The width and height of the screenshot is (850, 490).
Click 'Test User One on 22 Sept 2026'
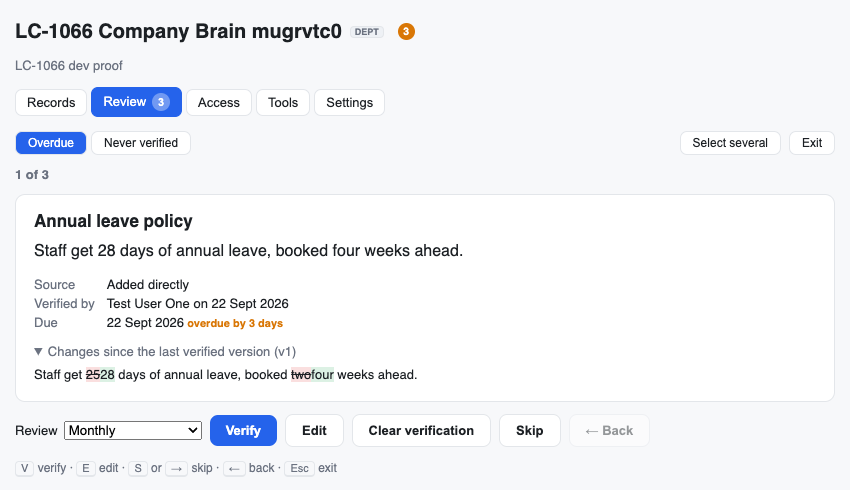[x=197, y=304]
